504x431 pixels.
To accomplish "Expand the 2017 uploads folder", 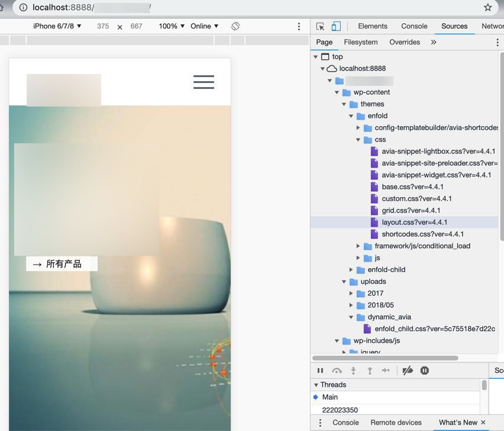I will tap(351, 293).
